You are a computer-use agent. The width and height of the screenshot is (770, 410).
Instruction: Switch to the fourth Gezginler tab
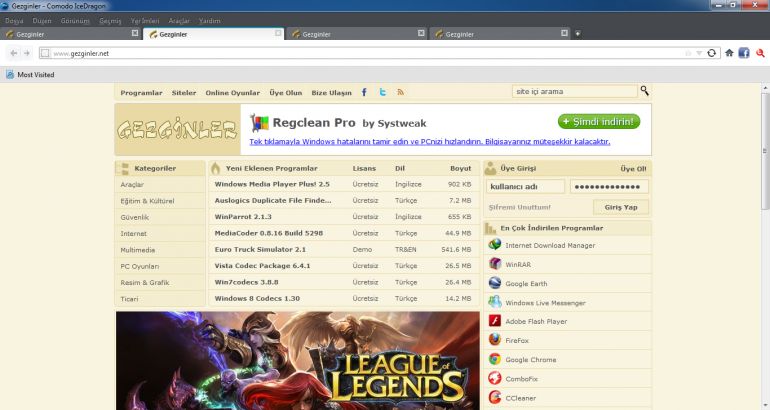(x=500, y=34)
